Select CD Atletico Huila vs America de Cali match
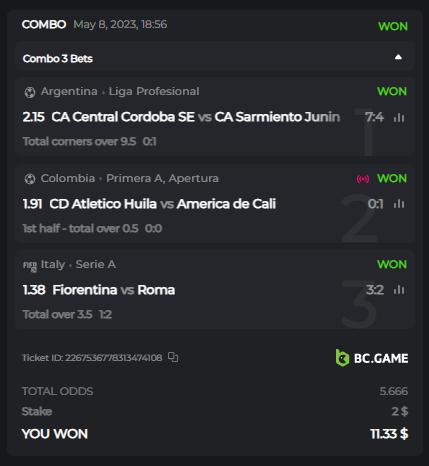The width and height of the screenshot is (429, 466). coord(163,204)
